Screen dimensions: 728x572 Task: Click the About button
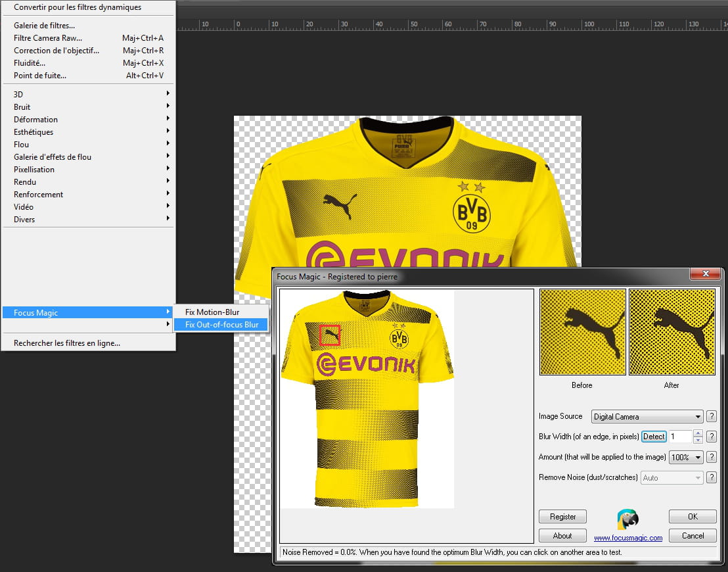pos(562,536)
